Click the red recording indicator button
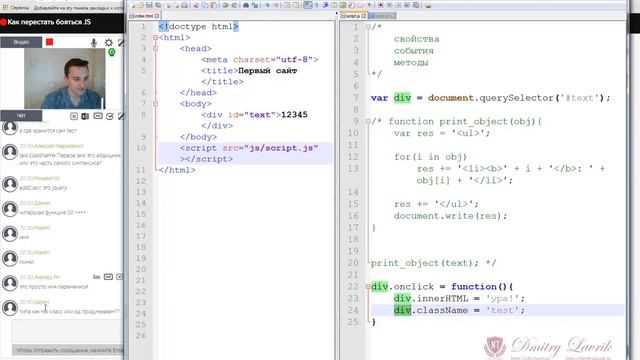This screenshot has width=640, height=360. (49, 42)
